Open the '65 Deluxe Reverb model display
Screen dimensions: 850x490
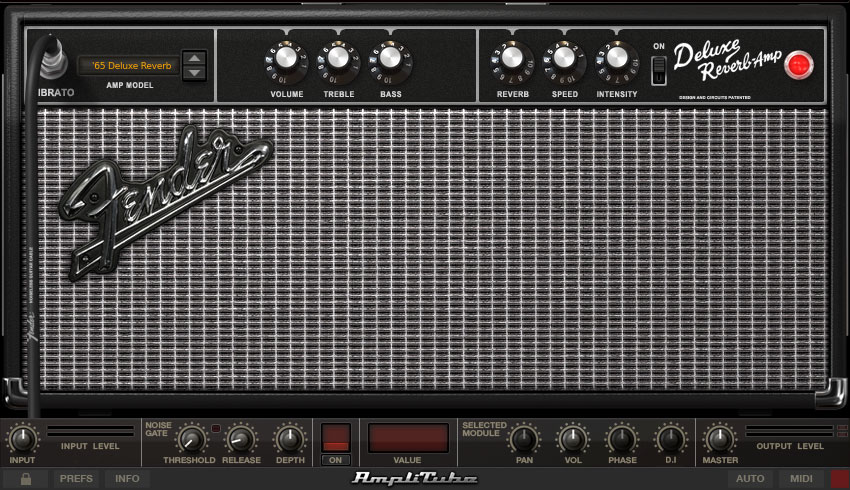coord(129,66)
